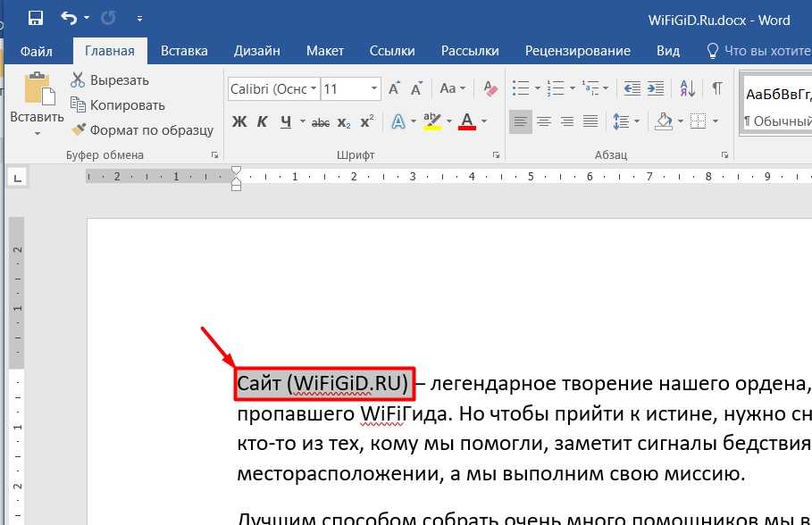Apply paragraph shading with paint bucket
Viewport: 812px width, 525px height.
[x=664, y=121]
